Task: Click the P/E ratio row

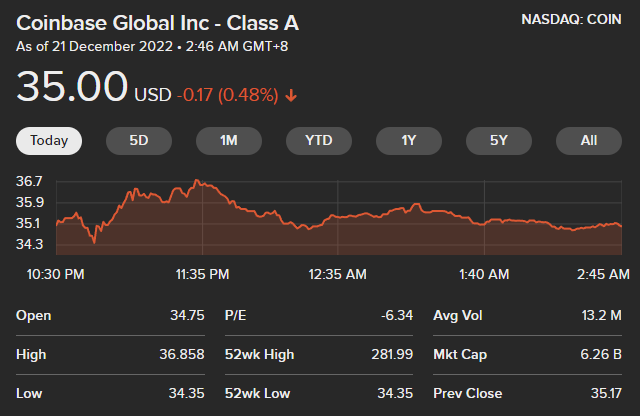Action: [x=318, y=316]
